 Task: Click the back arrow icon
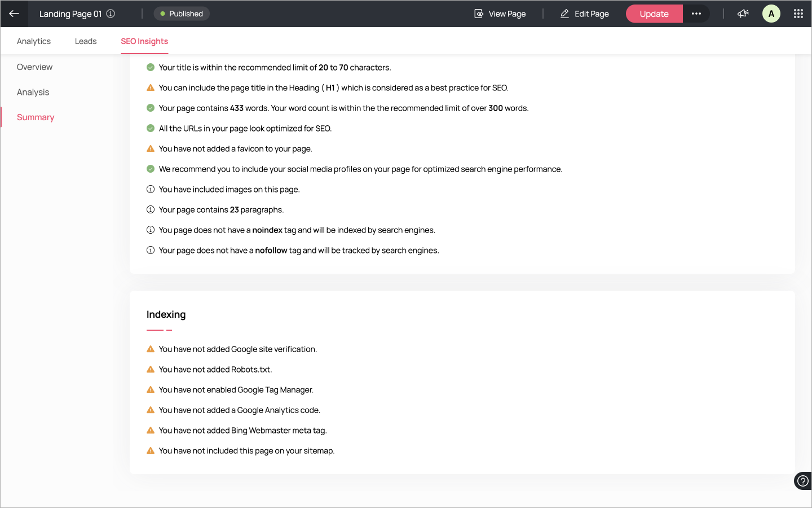tap(14, 14)
